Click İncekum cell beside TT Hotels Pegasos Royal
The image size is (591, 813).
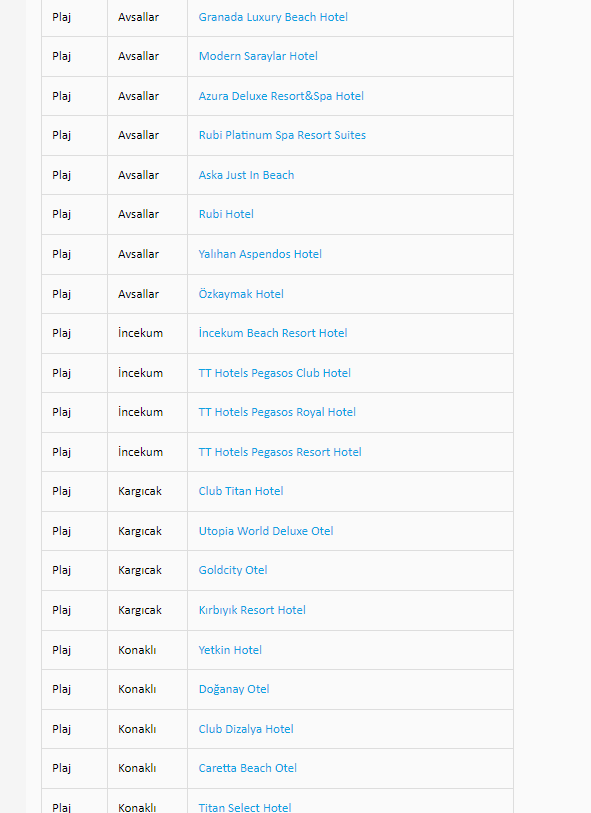pos(147,412)
